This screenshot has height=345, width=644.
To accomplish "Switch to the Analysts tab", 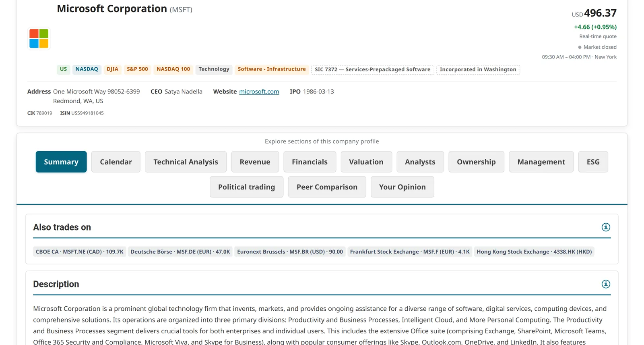I will click(x=420, y=162).
